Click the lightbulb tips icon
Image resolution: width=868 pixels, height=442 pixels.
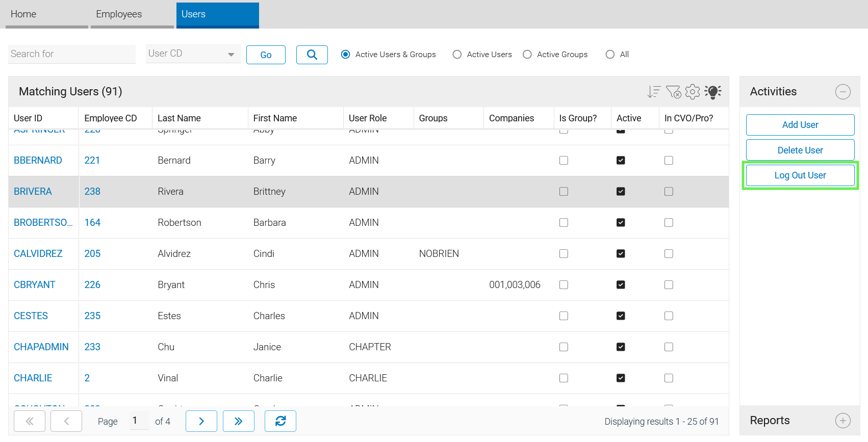pyautogui.click(x=712, y=92)
